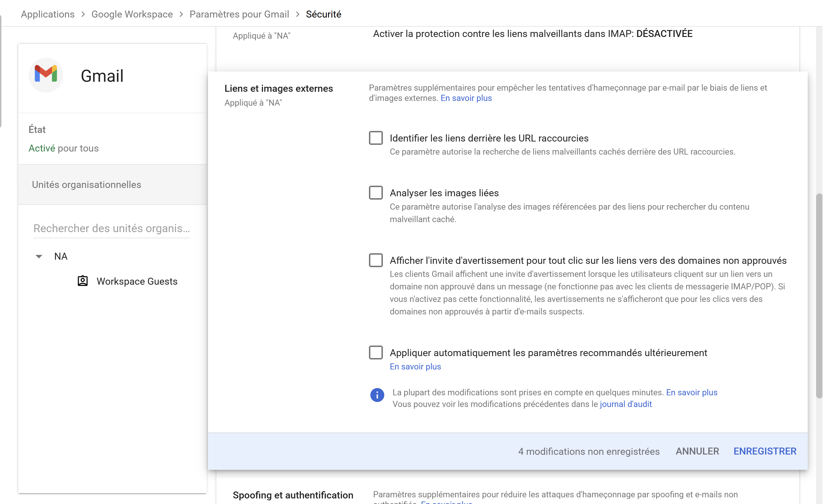Click the 4 modifications non enregistrées text
This screenshot has width=823, height=504.
589,451
